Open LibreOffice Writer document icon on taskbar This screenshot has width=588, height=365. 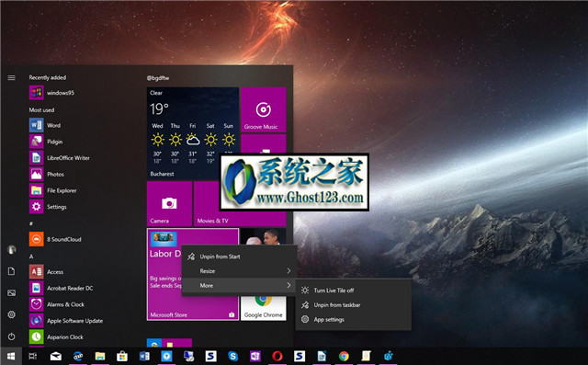322,356
